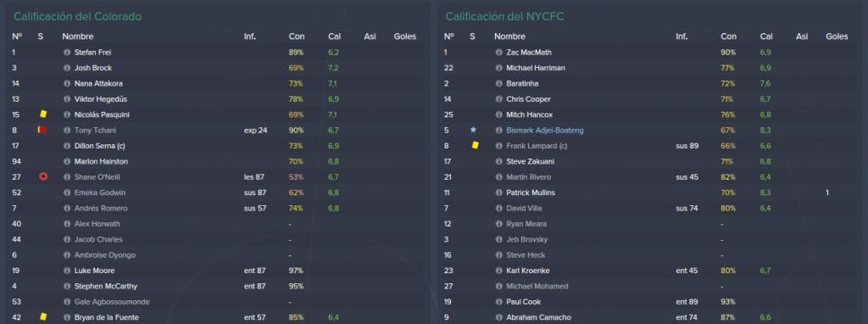This screenshot has width=868, height=324.
Task: Click Shane O'Neill's injury cross icon
Action: click(x=43, y=176)
